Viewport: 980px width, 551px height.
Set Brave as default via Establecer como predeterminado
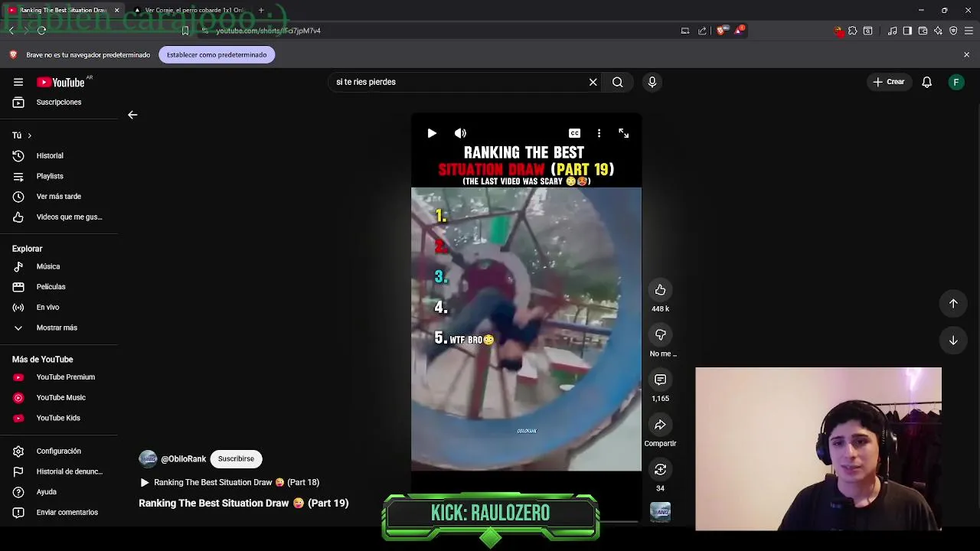[x=217, y=54]
